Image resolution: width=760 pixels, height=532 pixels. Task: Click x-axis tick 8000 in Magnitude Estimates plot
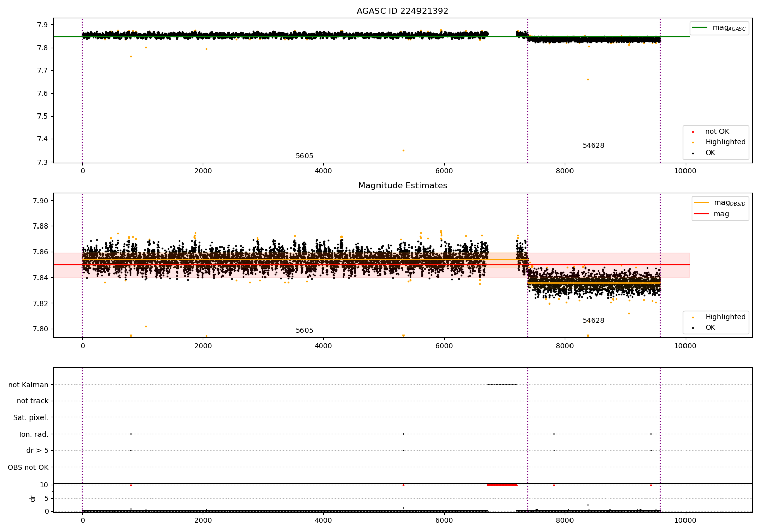[564, 346]
